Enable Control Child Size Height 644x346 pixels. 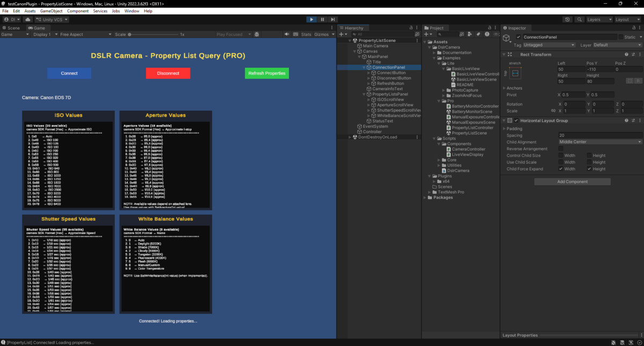589,156
